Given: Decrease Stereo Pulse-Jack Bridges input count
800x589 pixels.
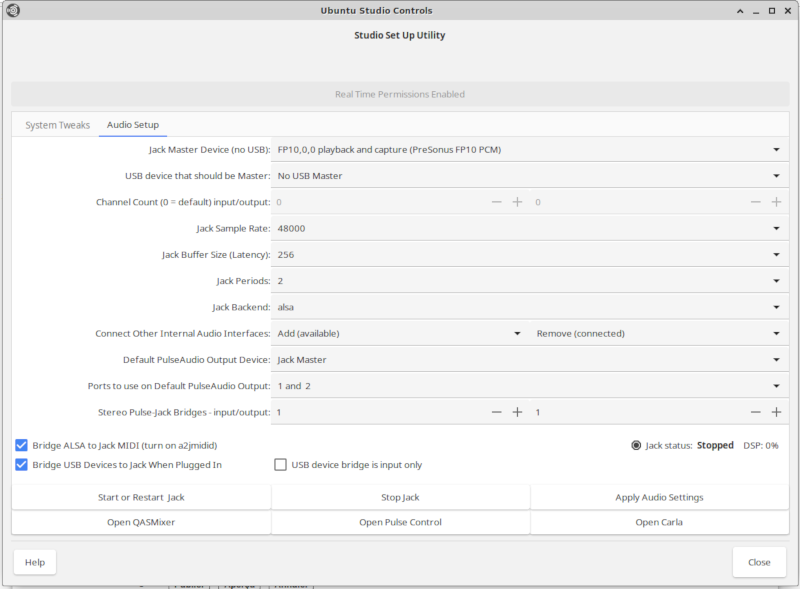Looking at the screenshot, I should pyautogui.click(x=496, y=412).
